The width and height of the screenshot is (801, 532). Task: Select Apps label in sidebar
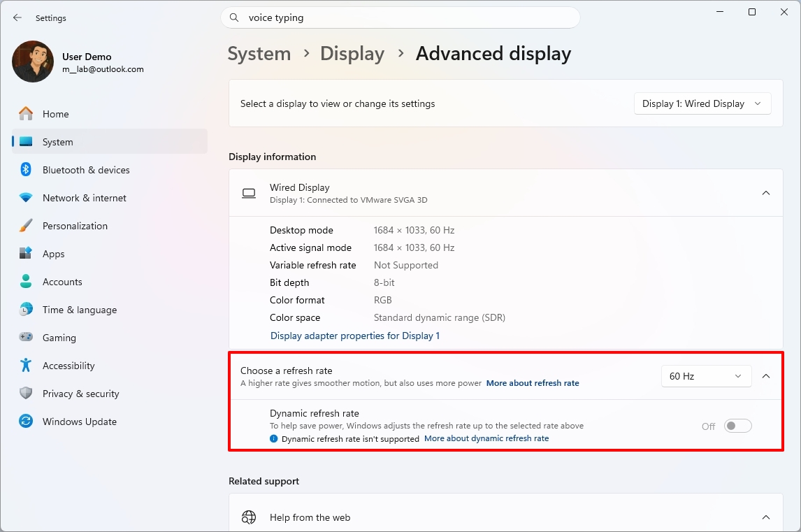(x=53, y=254)
